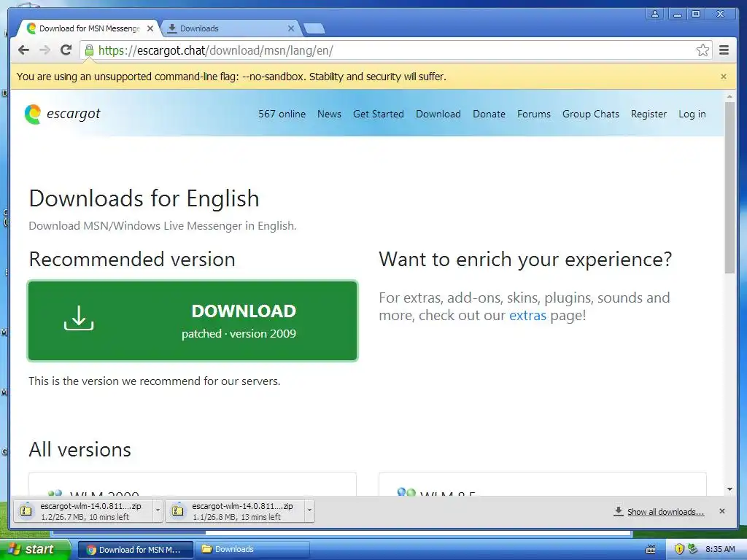Click the page vertical scrollbar thumb
The height and width of the screenshot is (560, 747).
point(729,187)
